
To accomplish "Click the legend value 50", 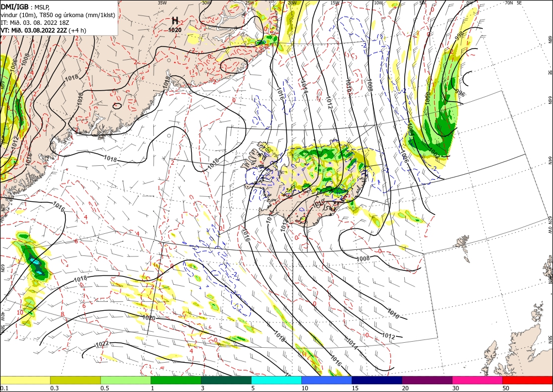I will click(506, 388).
